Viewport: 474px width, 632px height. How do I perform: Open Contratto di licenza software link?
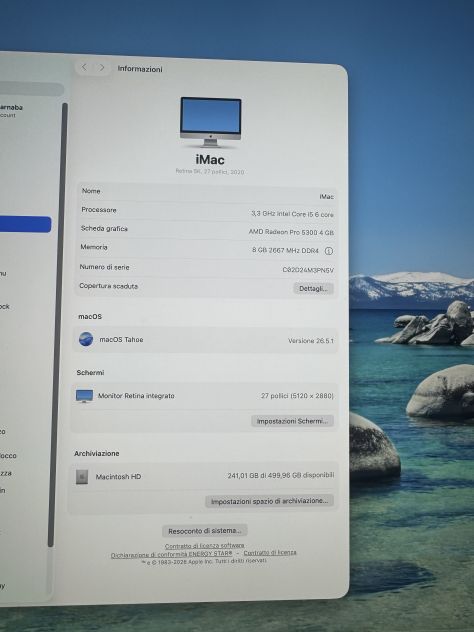[x=205, y=546]
